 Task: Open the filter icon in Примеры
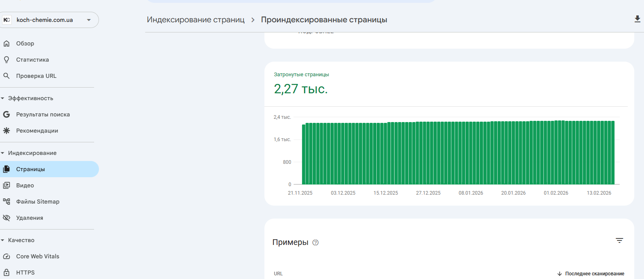click(619, 240)
